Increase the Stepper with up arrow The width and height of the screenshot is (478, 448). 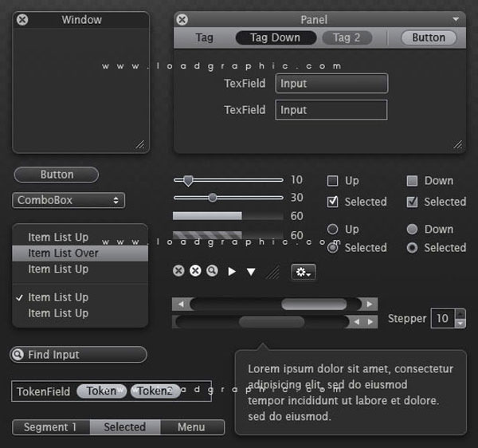[460, 313]
